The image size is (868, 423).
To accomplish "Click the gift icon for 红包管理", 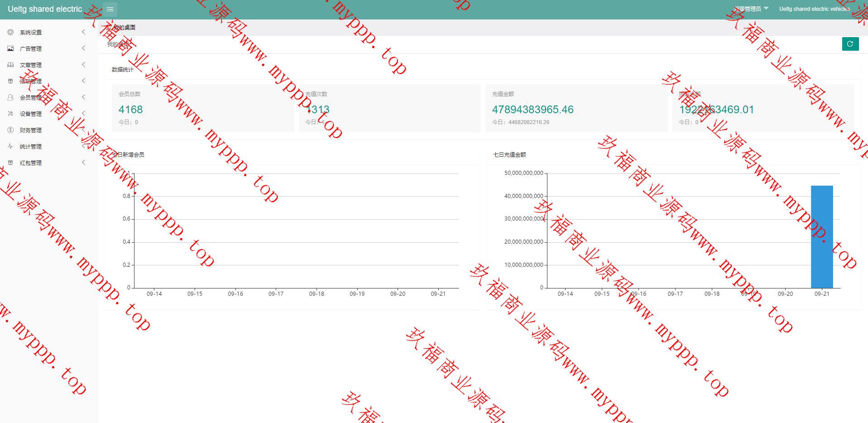I will pos(10,163).
